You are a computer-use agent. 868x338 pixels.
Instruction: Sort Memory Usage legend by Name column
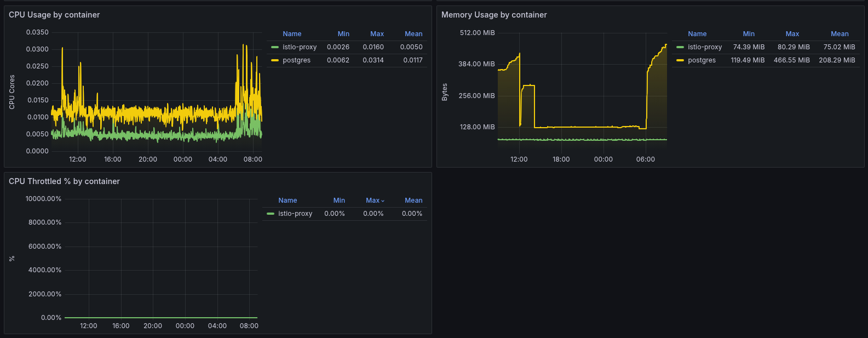click(697, 34)
